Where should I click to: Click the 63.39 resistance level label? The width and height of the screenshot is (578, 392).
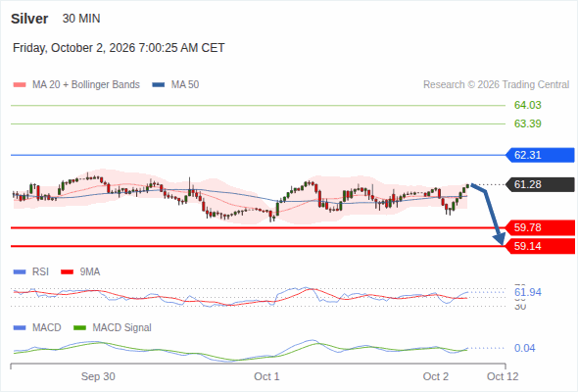tap(527, 123)
